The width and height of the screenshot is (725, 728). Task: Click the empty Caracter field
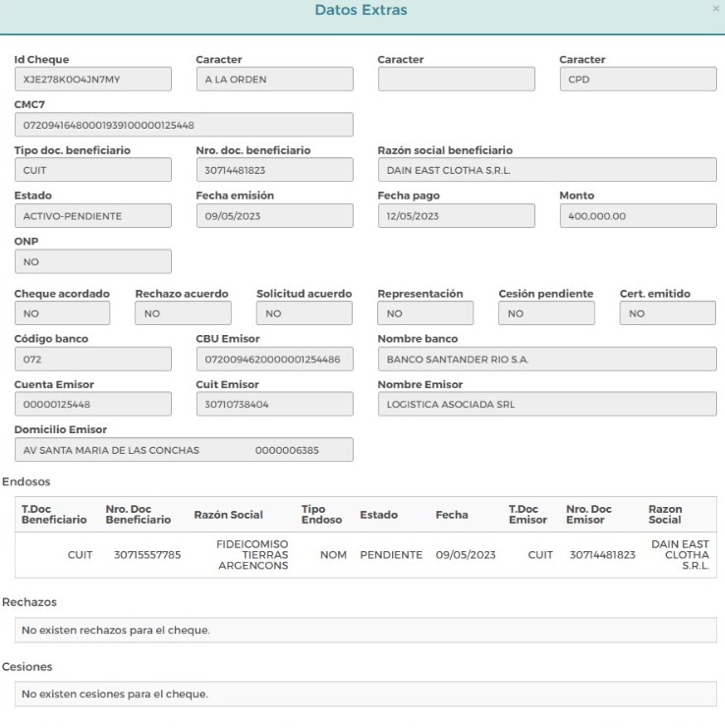coord(456,79)
